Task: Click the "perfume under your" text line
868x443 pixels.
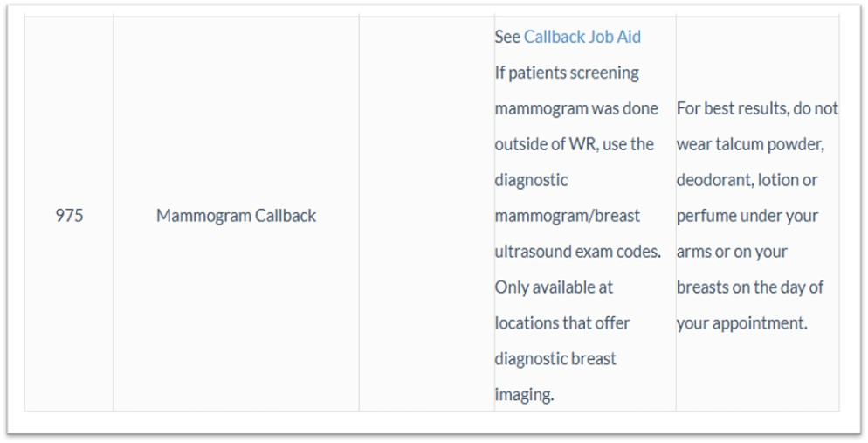Action: pos(747,215)
